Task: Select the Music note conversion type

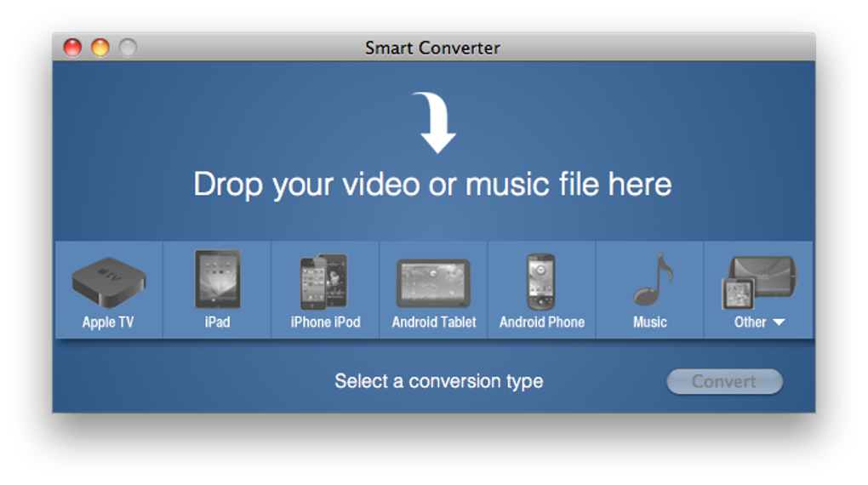Action: [650, 290]
